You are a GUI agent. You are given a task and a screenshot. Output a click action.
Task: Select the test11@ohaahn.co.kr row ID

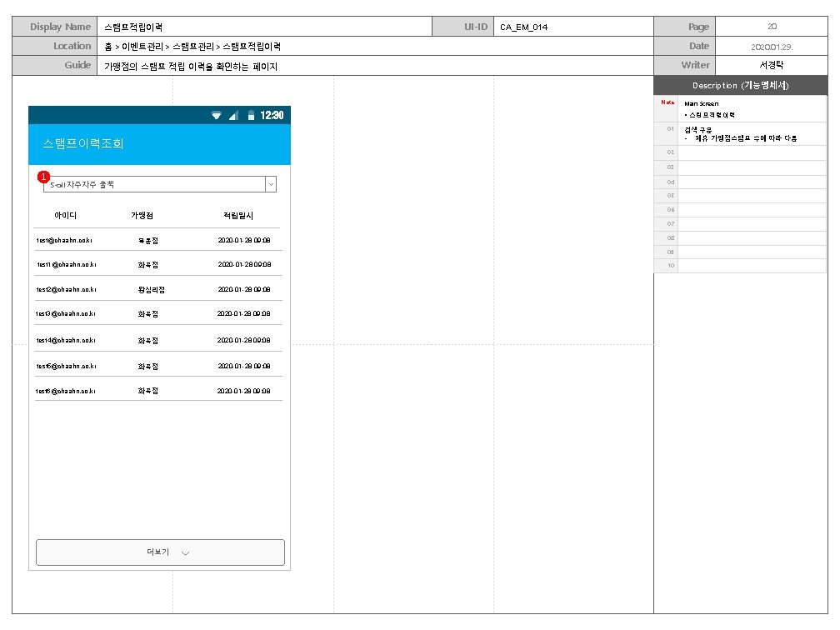click(x=67, y=265)
